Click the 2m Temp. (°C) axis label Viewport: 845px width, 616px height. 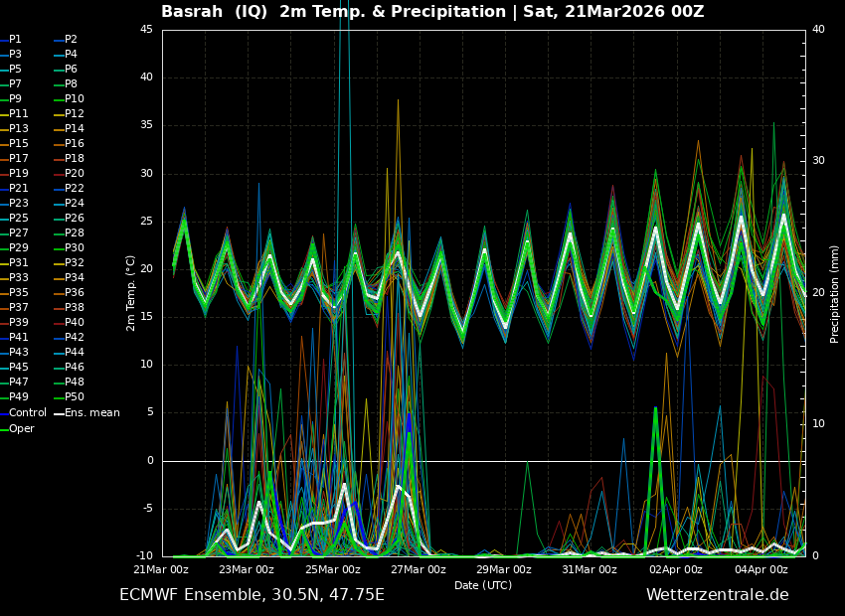coord(131,292)
